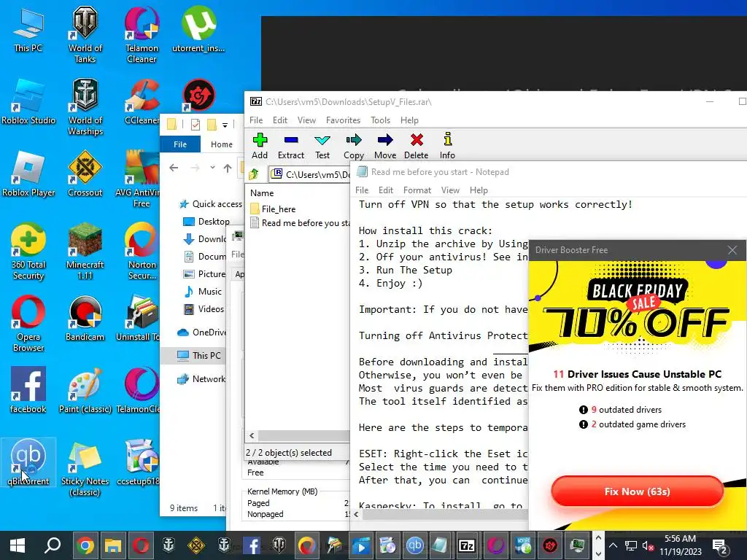
Task: Open Notepad View menu
Action: coord(450,190)
